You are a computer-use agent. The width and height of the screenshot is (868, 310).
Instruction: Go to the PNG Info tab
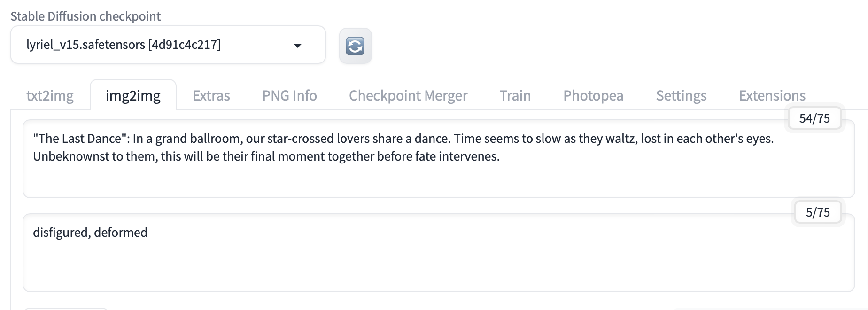(289, 95)
